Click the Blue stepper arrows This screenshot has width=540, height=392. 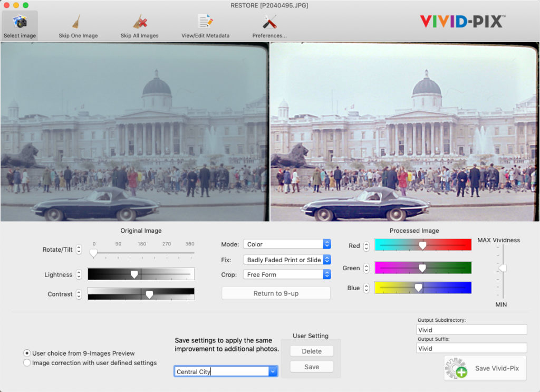tap(367, 288)
